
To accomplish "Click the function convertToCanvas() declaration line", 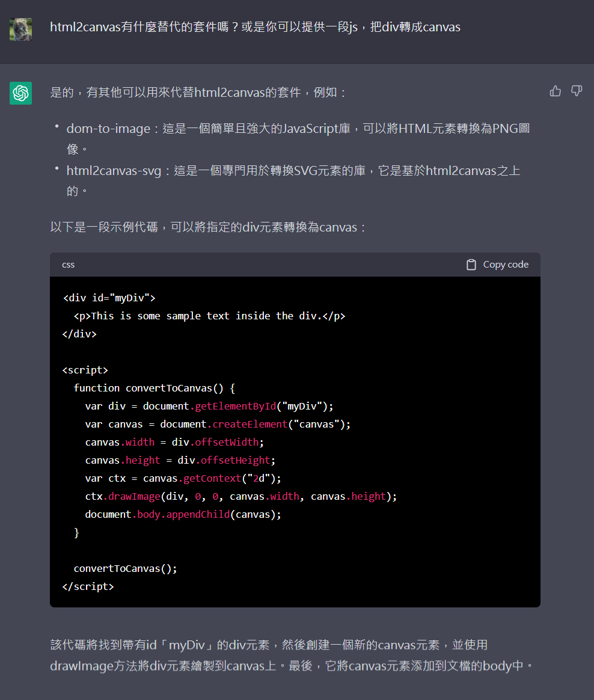I will click(155, 388).
